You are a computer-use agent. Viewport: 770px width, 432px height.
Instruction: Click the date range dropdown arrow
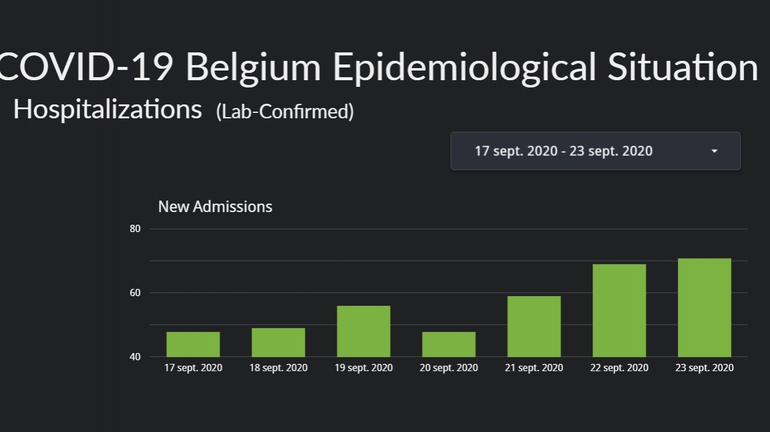point(714,151)
